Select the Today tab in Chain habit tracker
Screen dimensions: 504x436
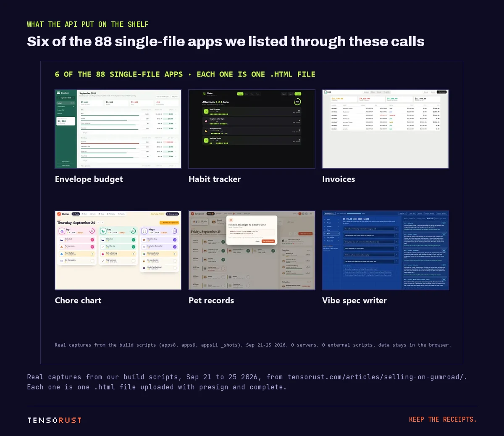click(x=240, y=94)
